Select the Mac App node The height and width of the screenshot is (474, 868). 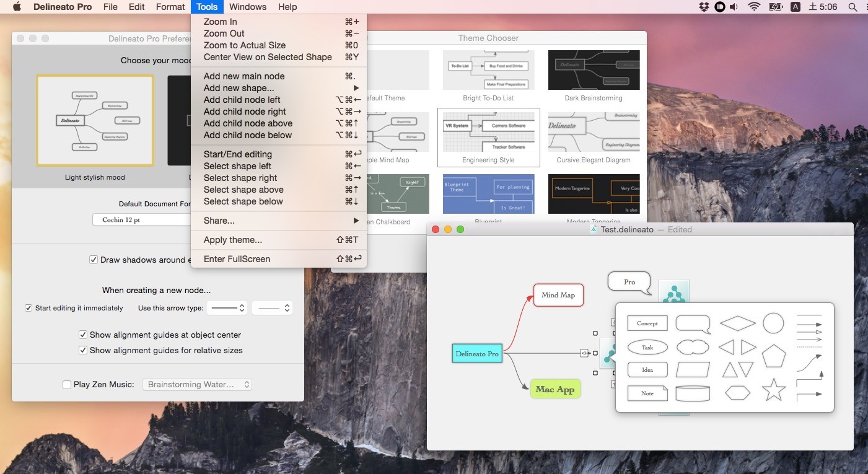(555, 389)
